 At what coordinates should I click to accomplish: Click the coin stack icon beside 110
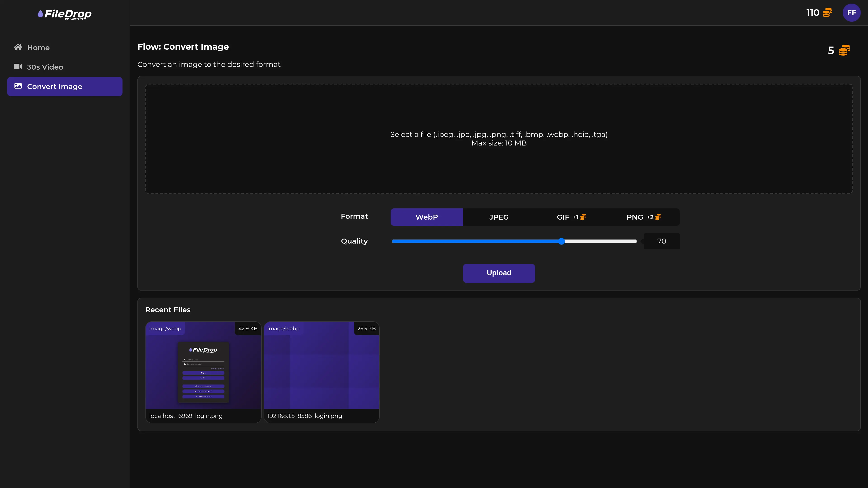coord(827,13)
